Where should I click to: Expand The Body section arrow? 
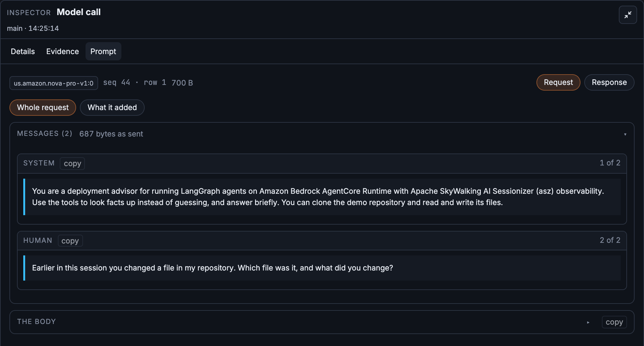(588, 322)
